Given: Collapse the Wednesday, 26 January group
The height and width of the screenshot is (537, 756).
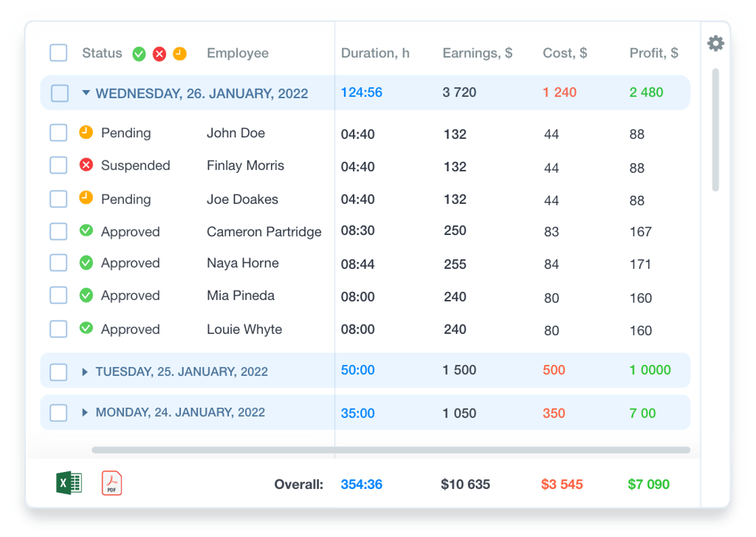Looking at the screenshot, I should (x=86, y=92).
